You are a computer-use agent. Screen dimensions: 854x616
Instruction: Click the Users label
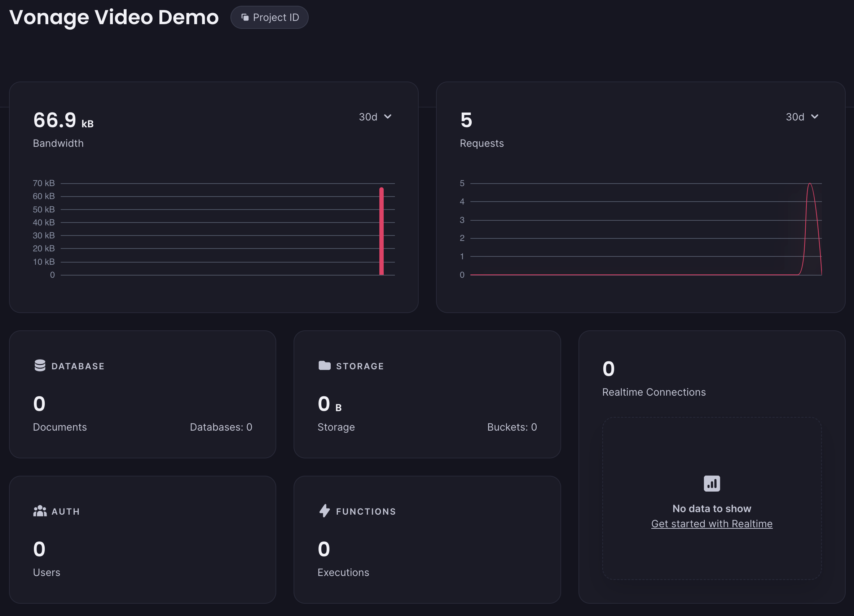pos(47,572)
